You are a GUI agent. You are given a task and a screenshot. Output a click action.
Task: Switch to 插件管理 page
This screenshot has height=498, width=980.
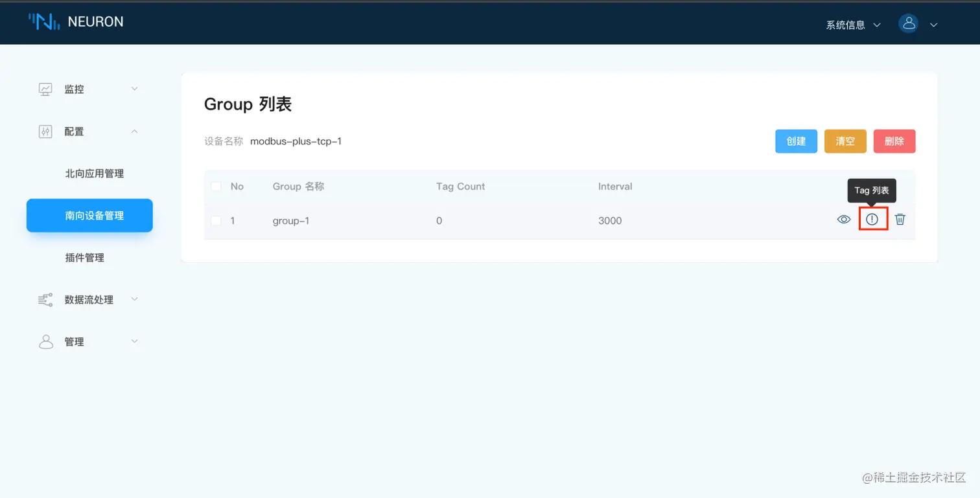coord(85,257)
